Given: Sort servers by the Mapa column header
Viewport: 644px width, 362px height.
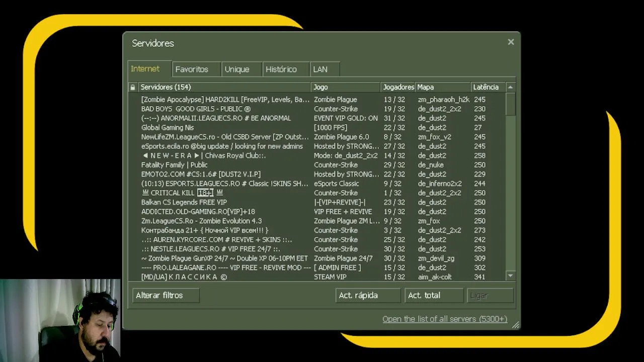Looking at the screenshot, I should pyautogui.click(x=443, y=87).
